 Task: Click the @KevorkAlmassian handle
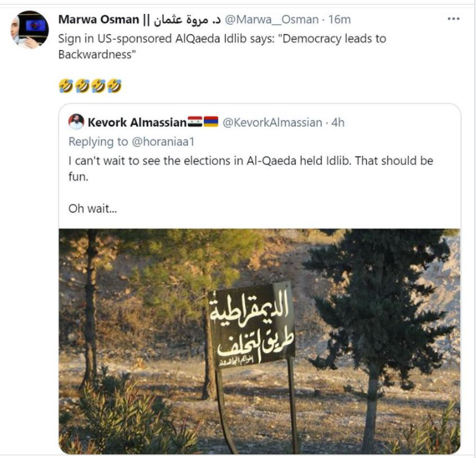272,122
